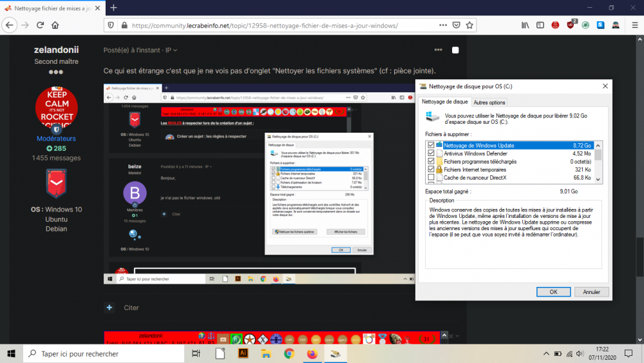Viewport: 644px width, 363px height.
Task: Launch Adobe Illustrator from the taskbar
Action: pos(243,353)
